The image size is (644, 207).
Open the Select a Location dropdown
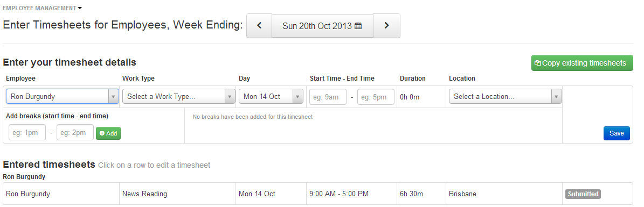(505, 97)
